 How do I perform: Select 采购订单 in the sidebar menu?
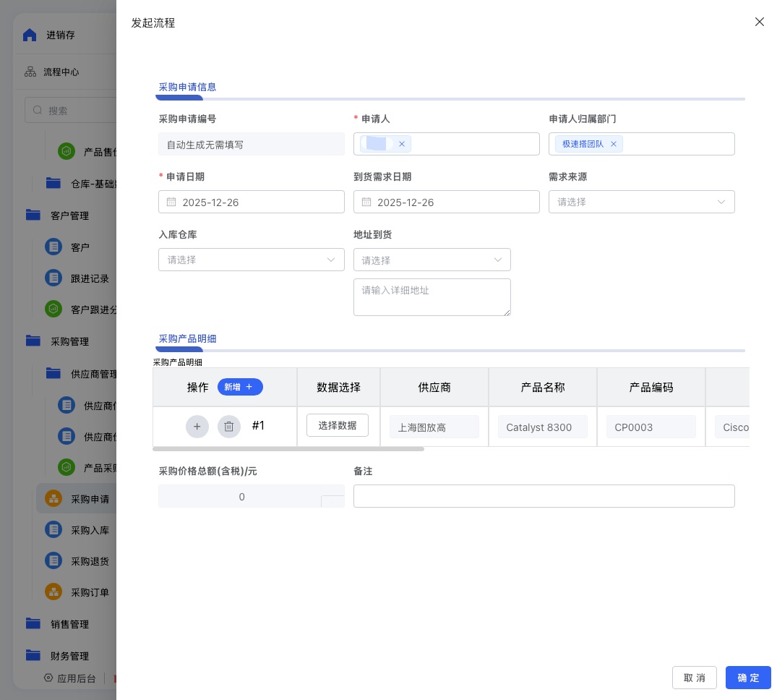(x=90, y=592)
